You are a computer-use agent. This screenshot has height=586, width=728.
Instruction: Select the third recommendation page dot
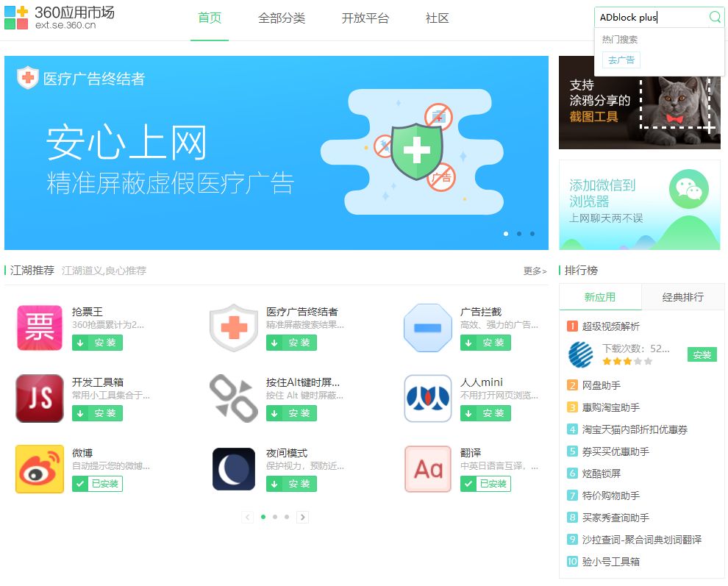click(287, 517)
